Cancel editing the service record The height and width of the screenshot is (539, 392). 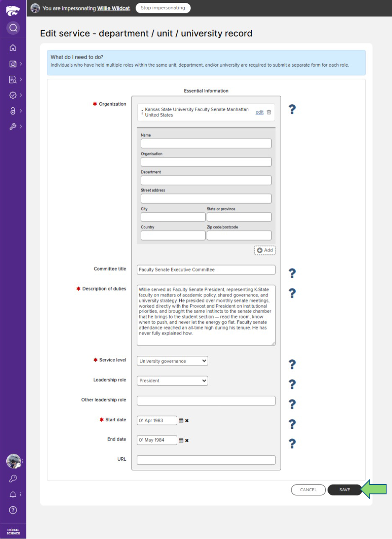coord(308,490)
